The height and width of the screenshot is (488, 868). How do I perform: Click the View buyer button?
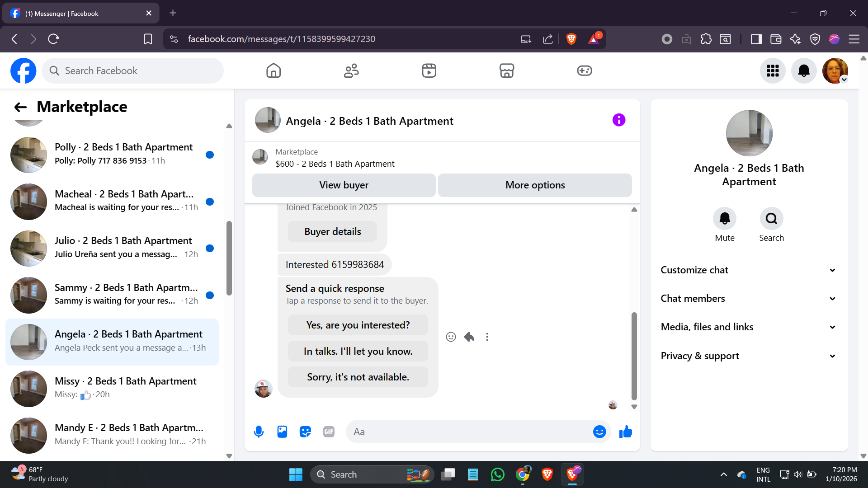(x=344, y=185)
